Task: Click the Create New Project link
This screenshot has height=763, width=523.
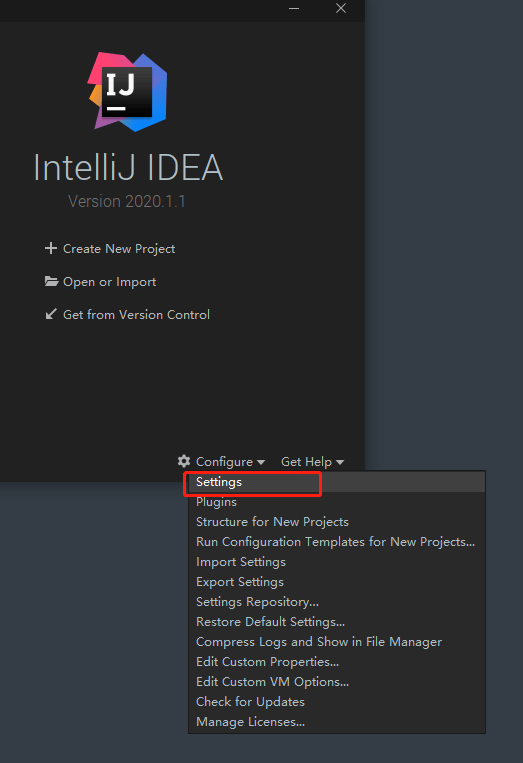Action: pyautogui.click(x=119, y=249)
